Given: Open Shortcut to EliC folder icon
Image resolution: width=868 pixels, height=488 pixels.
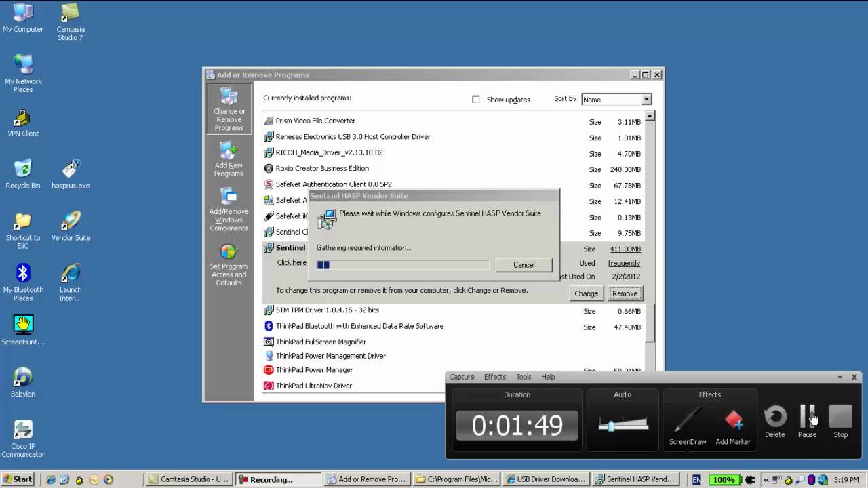Looking at the screenshot, I should coord(23,230).
